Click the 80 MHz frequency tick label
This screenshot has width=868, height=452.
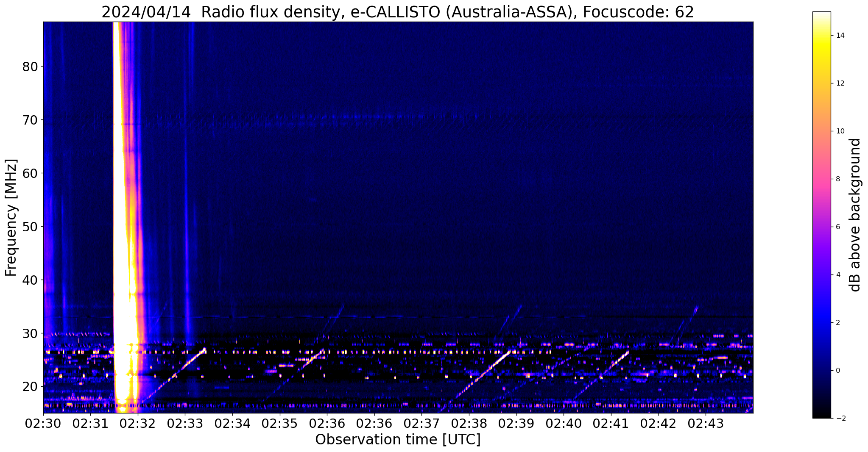[x=30, y=67]
